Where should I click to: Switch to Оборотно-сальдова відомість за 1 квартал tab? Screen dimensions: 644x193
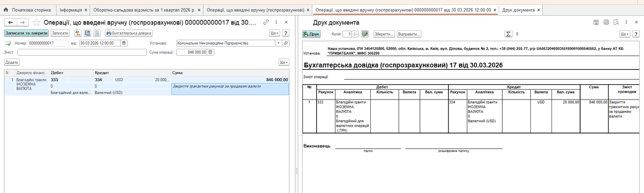point(144,10)
